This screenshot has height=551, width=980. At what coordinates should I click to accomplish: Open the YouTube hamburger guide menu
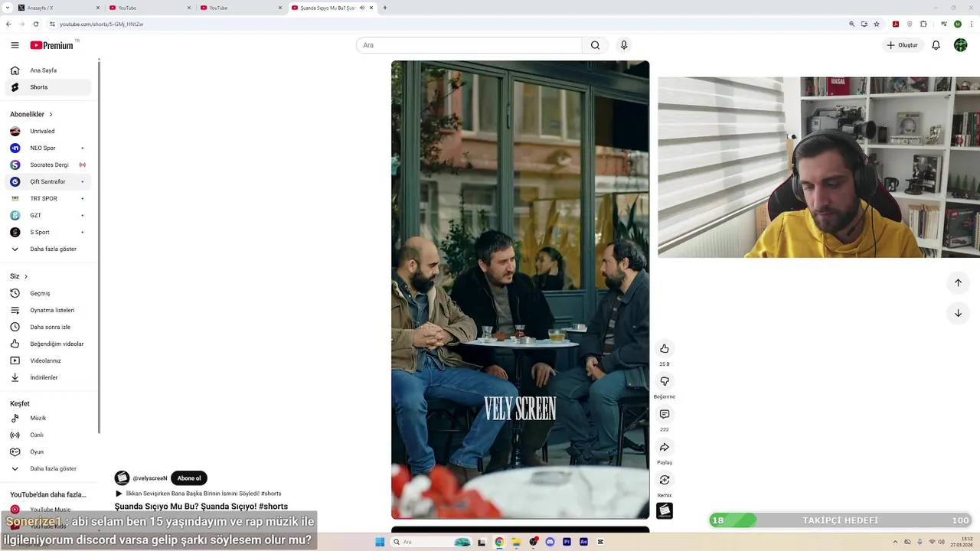tap(15, 45)
